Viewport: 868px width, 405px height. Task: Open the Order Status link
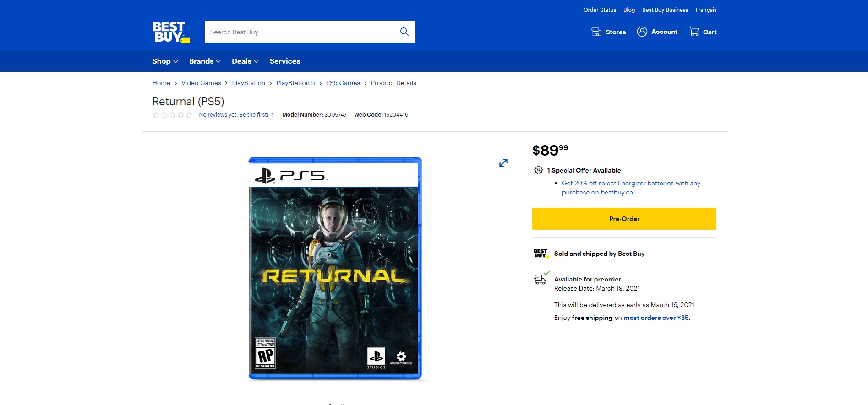pos(600,10)
